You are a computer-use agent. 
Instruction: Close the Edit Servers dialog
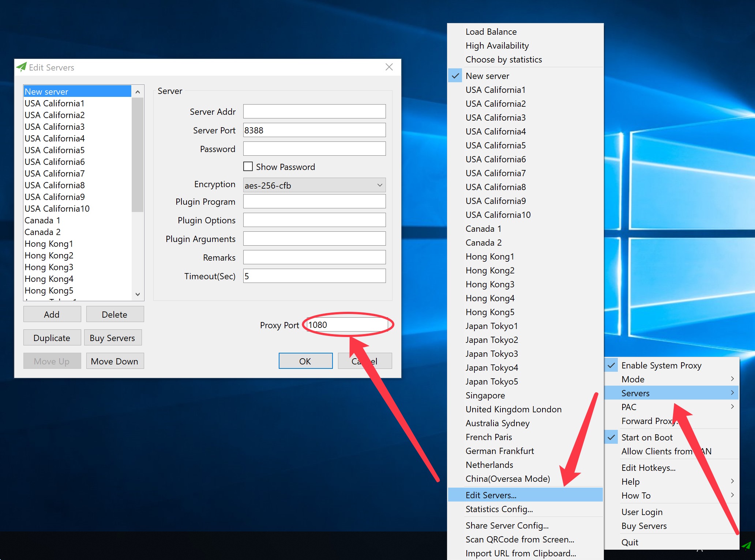pos(389,67)
